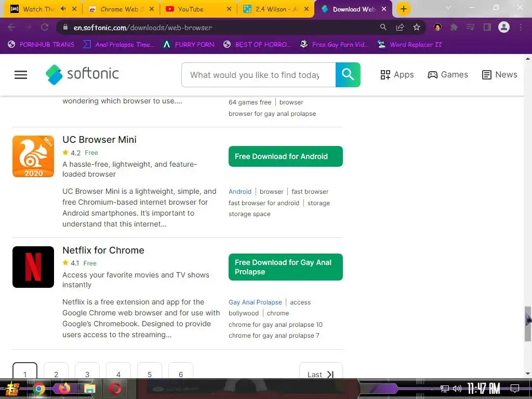Go to results page 5
The width and height of the screenshot is (532, 399).
point(150,371)
